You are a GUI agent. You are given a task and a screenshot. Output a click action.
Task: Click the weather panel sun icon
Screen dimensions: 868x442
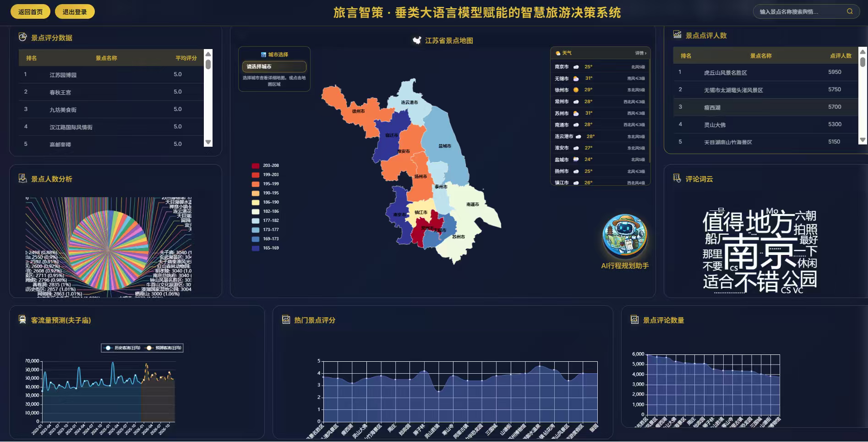[558, 53]
